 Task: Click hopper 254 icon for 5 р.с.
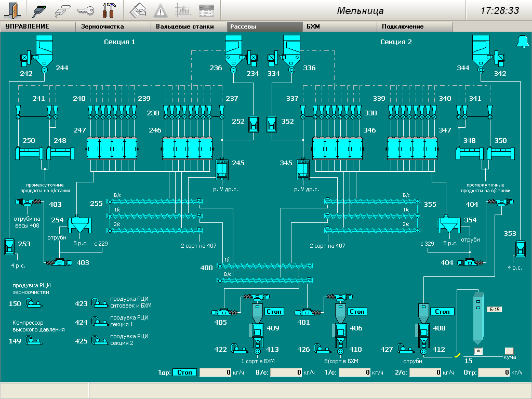pos(79,224)
